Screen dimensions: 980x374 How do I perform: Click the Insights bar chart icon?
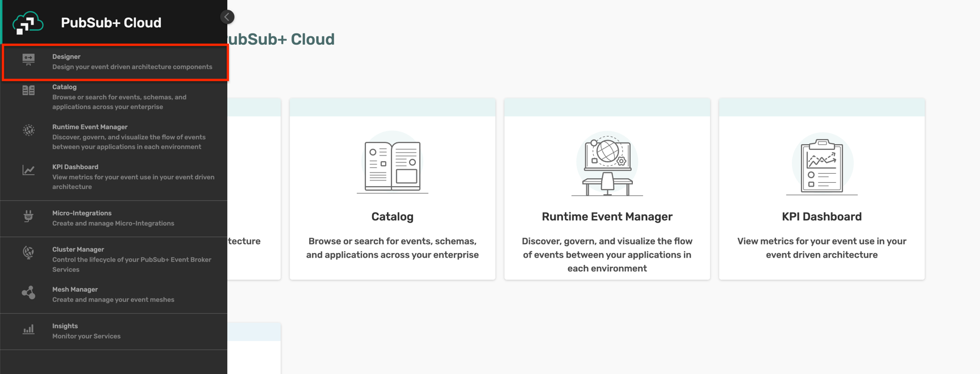point(28,330)
